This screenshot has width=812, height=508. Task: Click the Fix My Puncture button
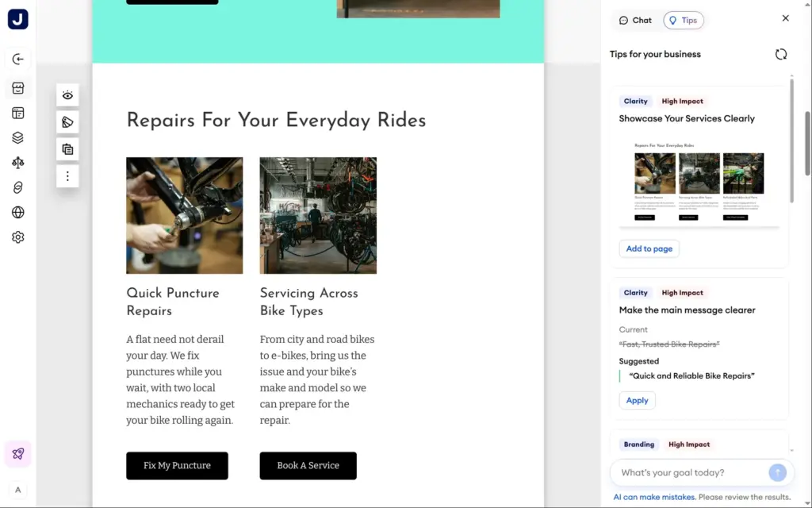point(177,465)
